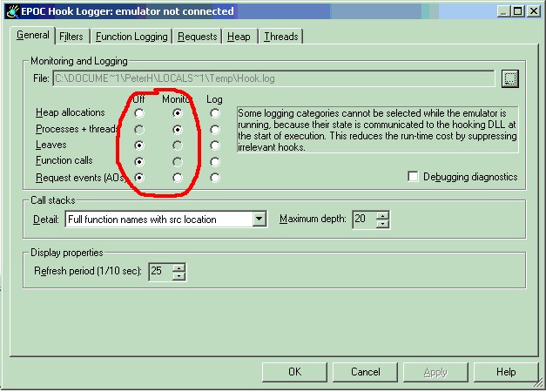Enable Debugging diagnostics checkbox

click(413, 176)
